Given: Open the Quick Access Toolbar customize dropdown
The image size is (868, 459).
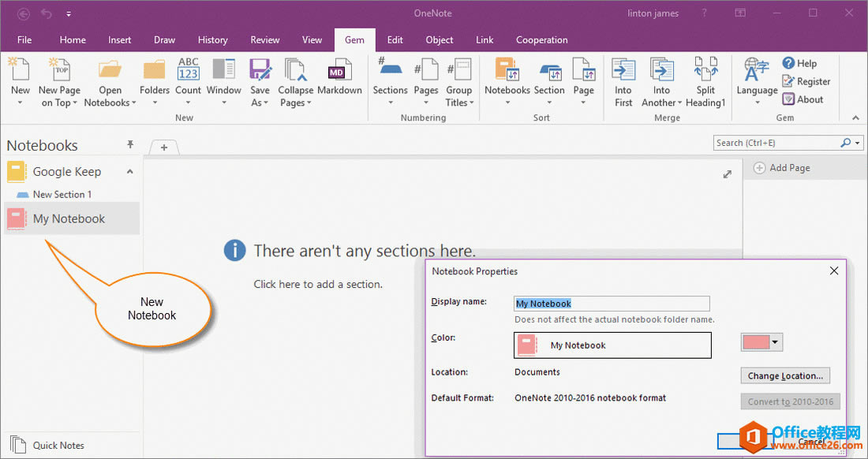Looking at the screenshot, I should pyautogui.click(x=69, y=14).
